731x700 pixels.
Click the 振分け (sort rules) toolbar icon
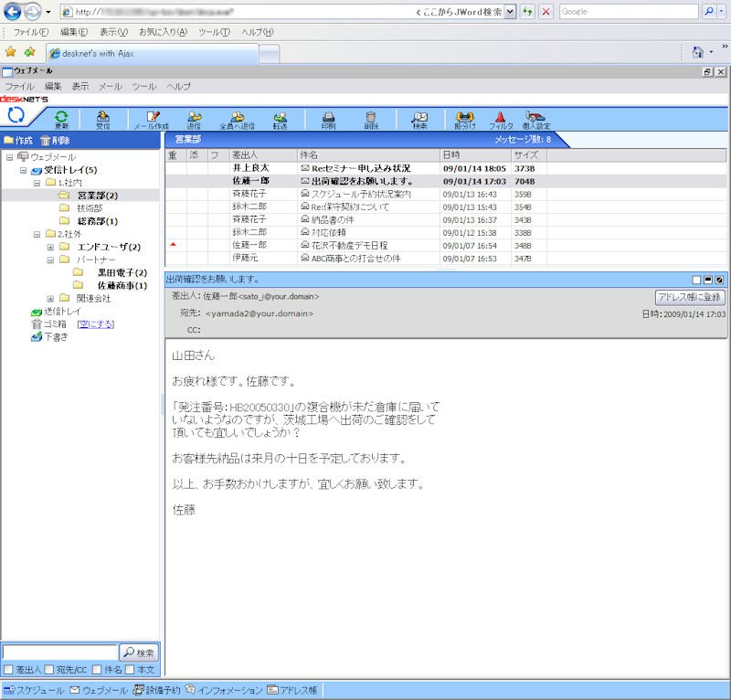(x=465, y=120)
